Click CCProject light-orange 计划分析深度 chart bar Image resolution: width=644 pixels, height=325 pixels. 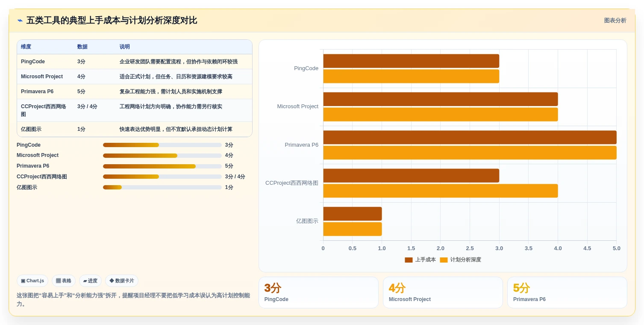click(441, 191)
